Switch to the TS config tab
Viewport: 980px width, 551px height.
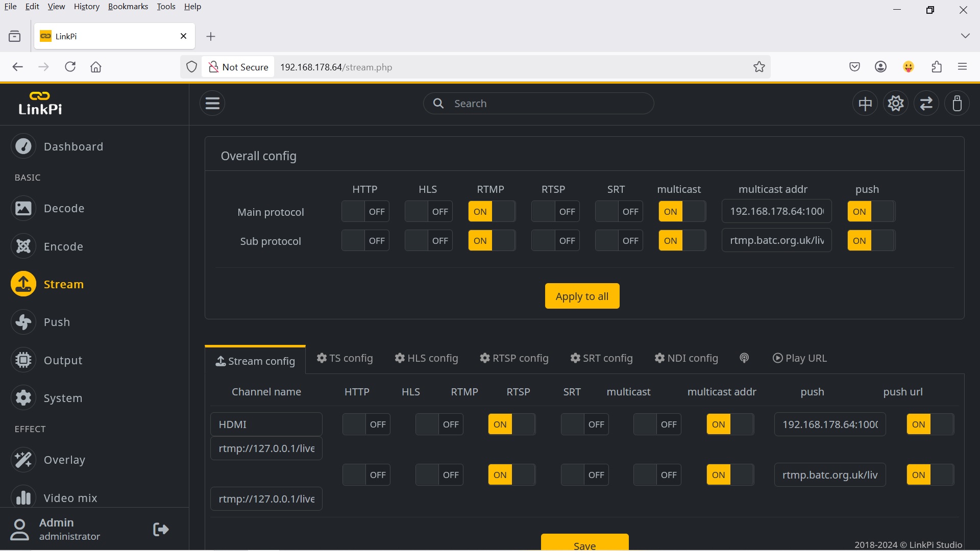click(x=345, y=358)
